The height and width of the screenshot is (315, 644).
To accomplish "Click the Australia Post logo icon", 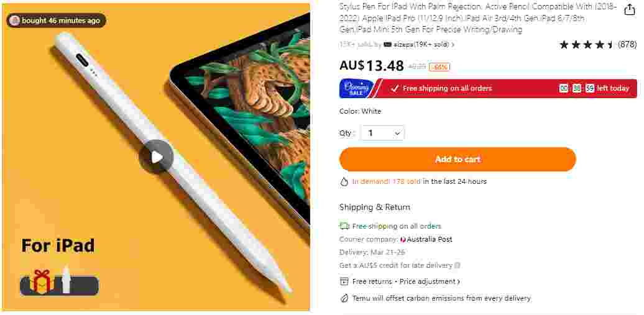I will [403, 239].
